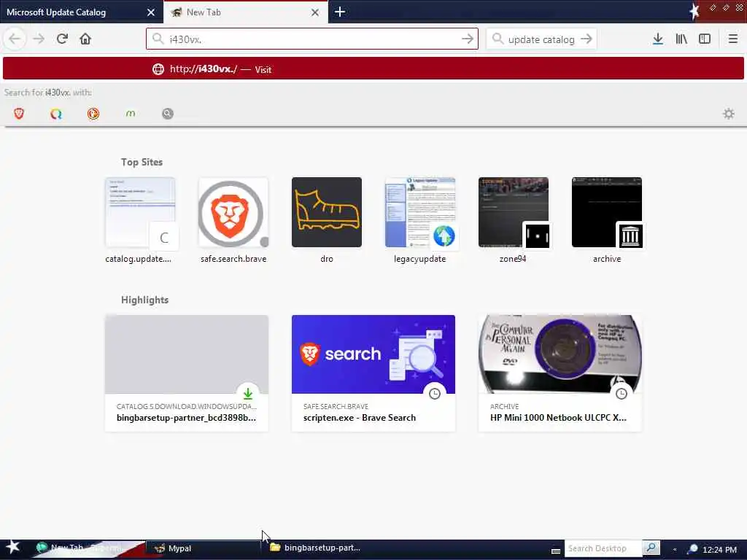The height and width of the screenshot is (560, 747).
Task: Open the on-screen keyboard tray icon
Action: (555, 551)
